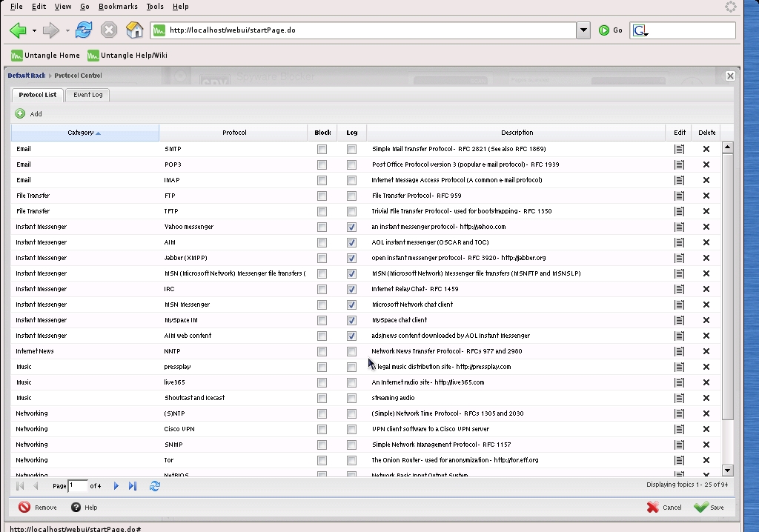
Task: Open forward button history dropdown arrow
Action: pyautogui.click(x=67, y=30)
